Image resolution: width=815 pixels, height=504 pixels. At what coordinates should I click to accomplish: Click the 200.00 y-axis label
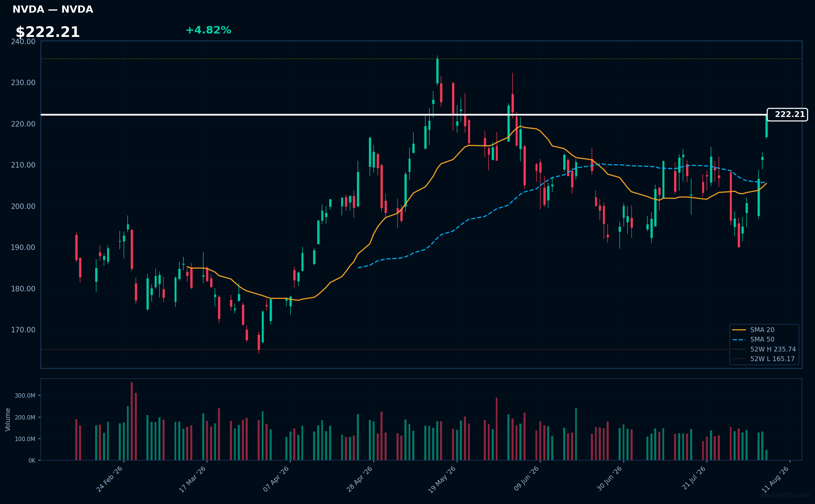tap(23, 206)
